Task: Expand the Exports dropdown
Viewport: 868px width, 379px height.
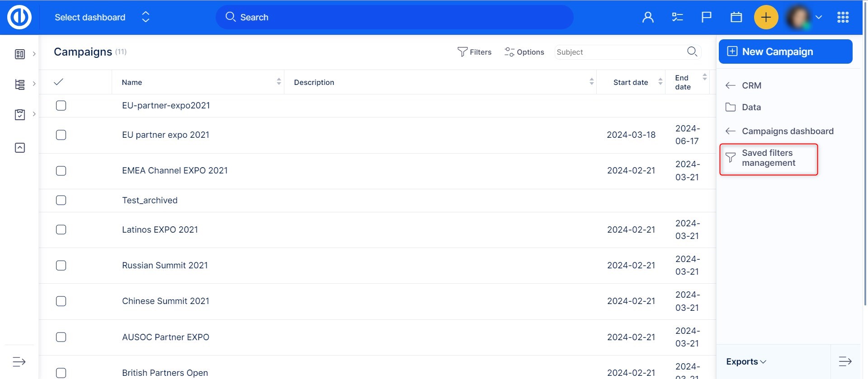Action: (x=746, y=361)
